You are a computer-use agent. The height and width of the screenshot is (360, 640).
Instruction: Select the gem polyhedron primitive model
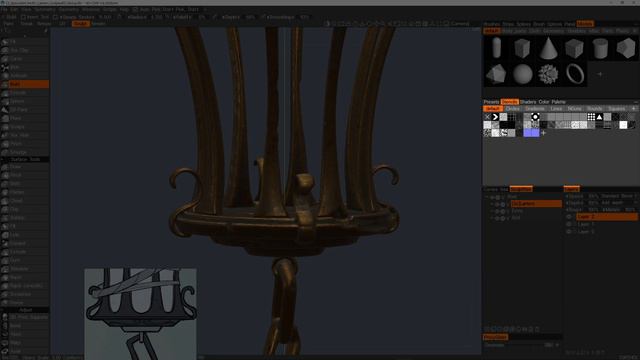click(496, 74)
